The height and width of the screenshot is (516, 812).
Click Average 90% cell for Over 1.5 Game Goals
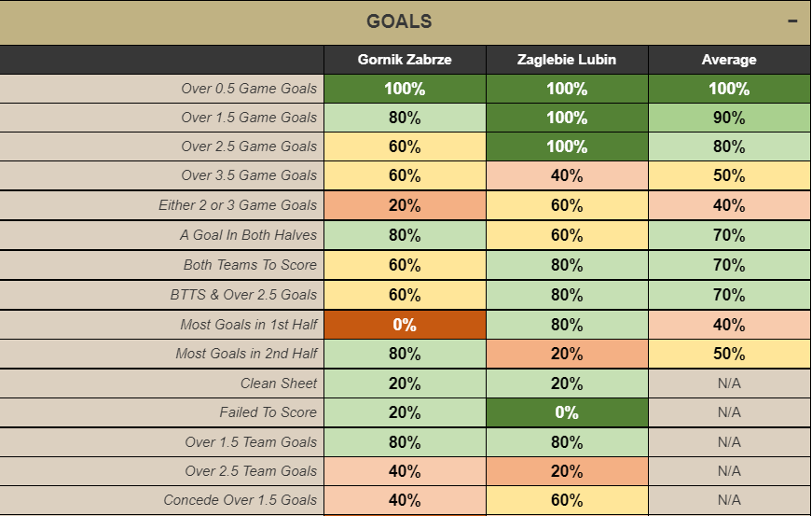click(x=729, y=118)
